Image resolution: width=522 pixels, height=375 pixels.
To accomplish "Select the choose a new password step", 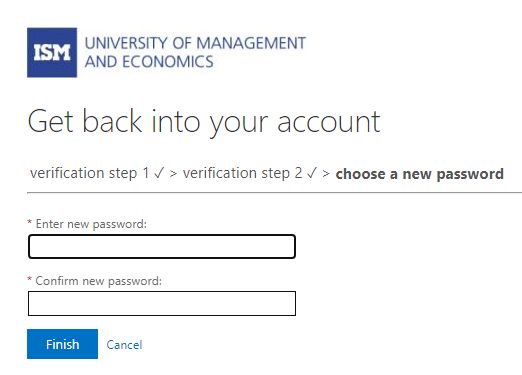I will click(419, 174).
